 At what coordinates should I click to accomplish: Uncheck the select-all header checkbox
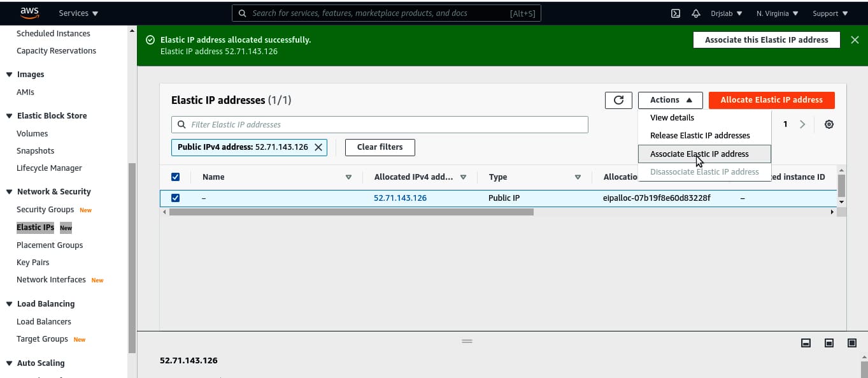tap(176, 177)
